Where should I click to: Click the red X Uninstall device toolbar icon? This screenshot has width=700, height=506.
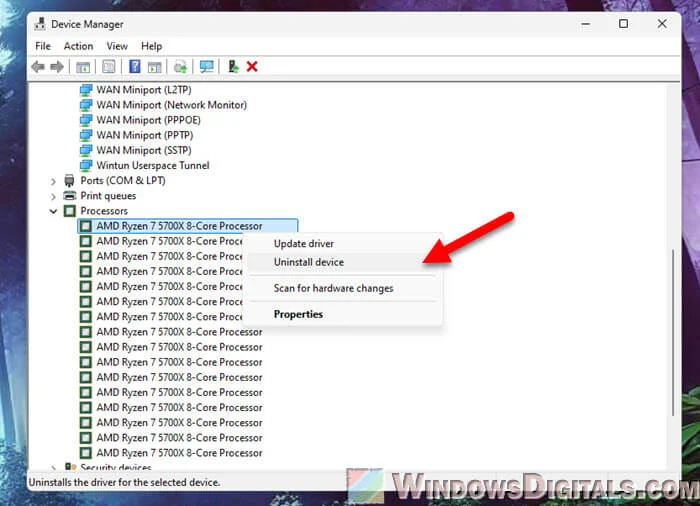(252, 67)
